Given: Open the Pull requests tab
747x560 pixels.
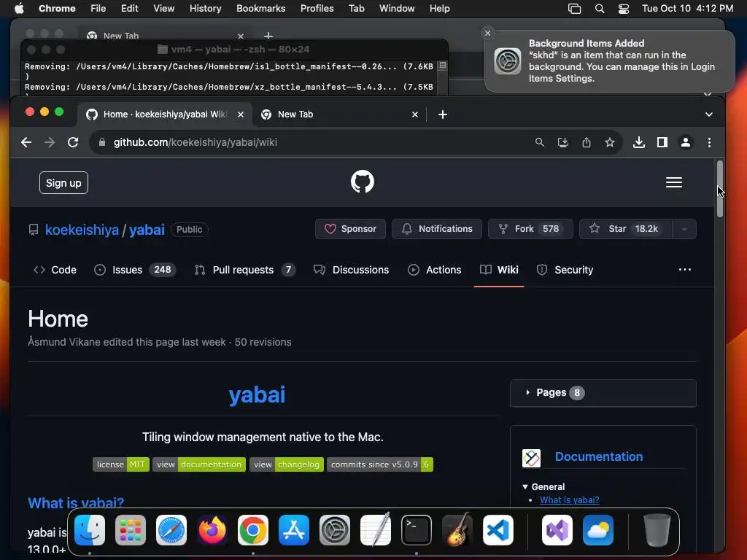Looking at the screenshot, I should click(245, 270).
